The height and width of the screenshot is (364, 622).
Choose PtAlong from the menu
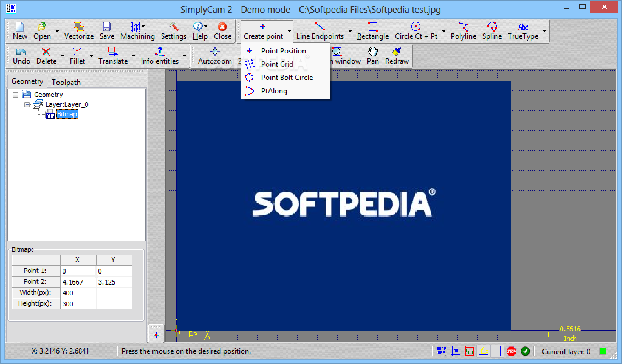point(285,91)
